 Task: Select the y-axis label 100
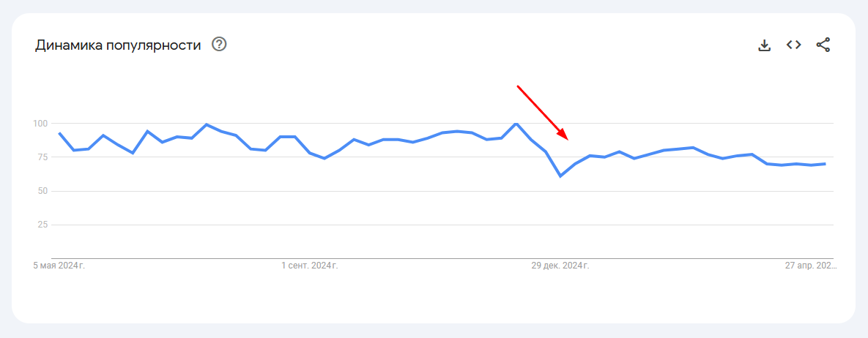pos(42,123)
